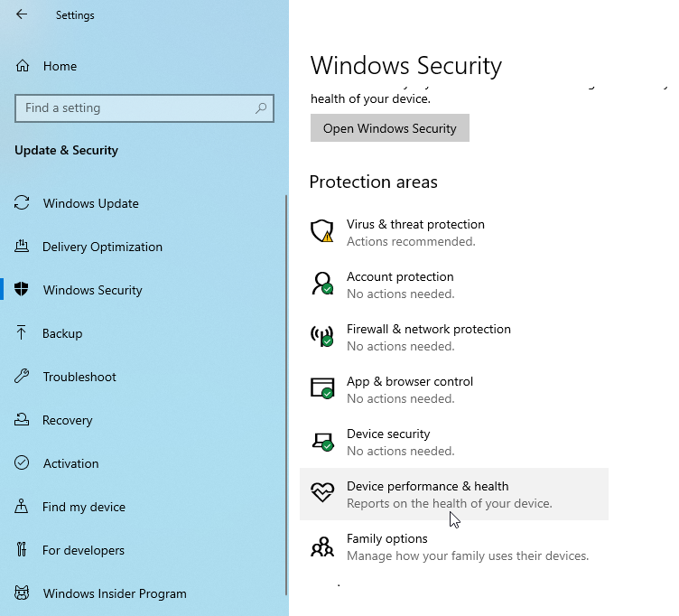Click the back arrow in Settings
The image size is (679, 616).
pyautogui.click(x=22, y=14)
